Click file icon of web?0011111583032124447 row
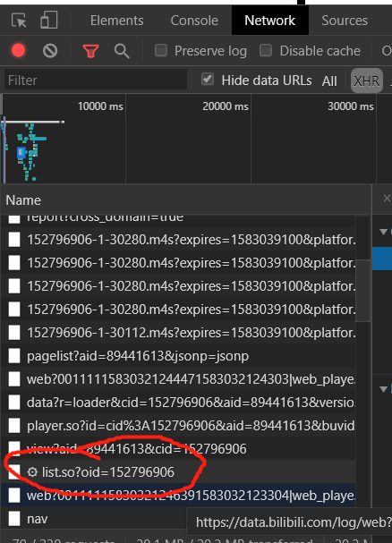The height and width of the screenshot is (543, 392). tap(14, 379)
